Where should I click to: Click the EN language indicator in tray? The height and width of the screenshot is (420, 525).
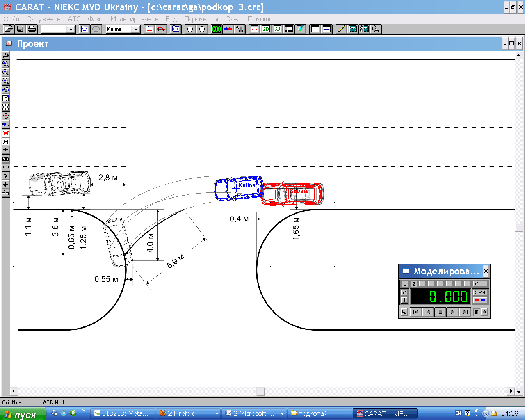coord(458,413)
